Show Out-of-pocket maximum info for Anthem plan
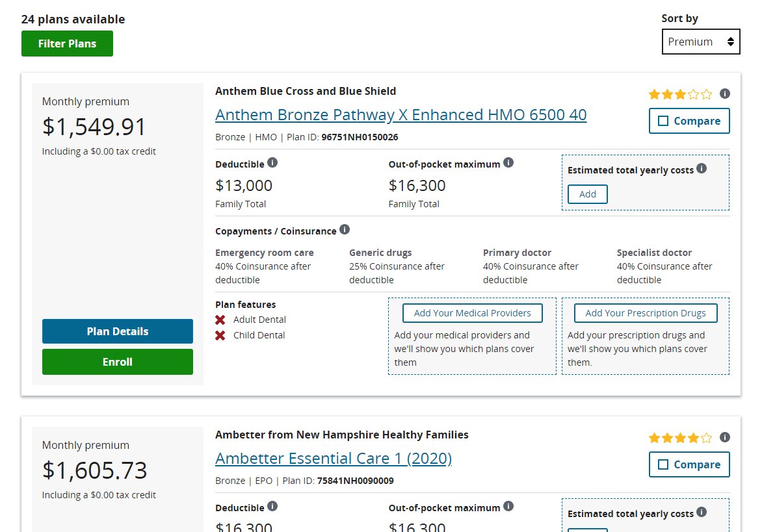The image size is (762, 532). pyautogui.click(x=508, y=162)
